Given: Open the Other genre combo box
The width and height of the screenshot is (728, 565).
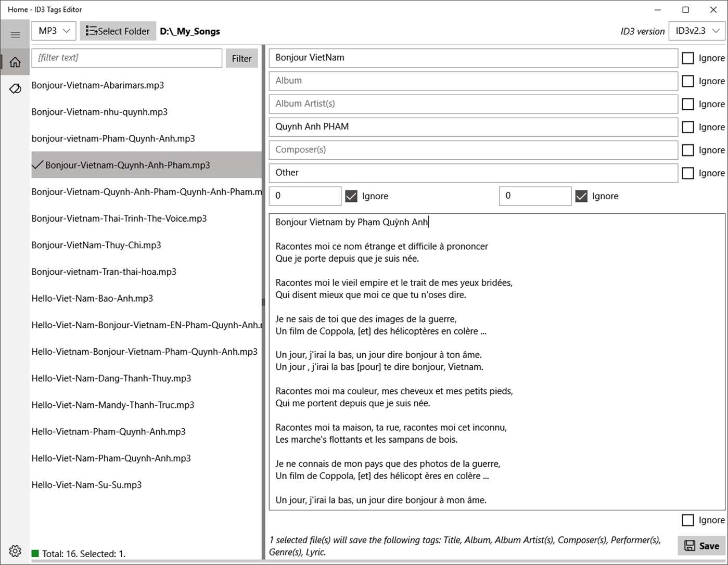Looking at the screenshot, I should click(473, 173).
